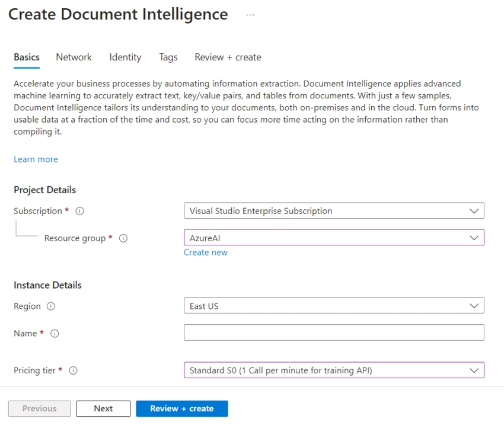Screen dimensions: 504x425
Task: Open the ellipsis menu beside the page title
Action: 250,15
